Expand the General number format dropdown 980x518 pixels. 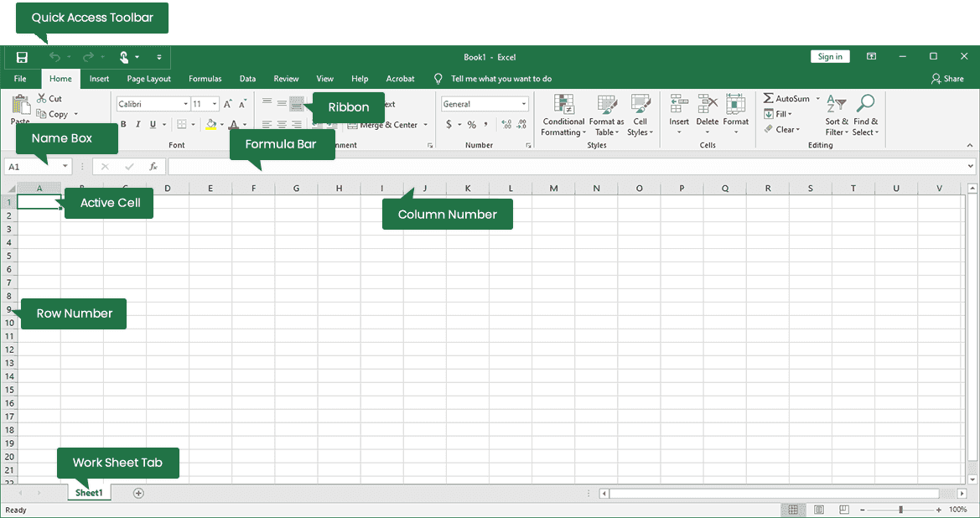pos(524,104)
